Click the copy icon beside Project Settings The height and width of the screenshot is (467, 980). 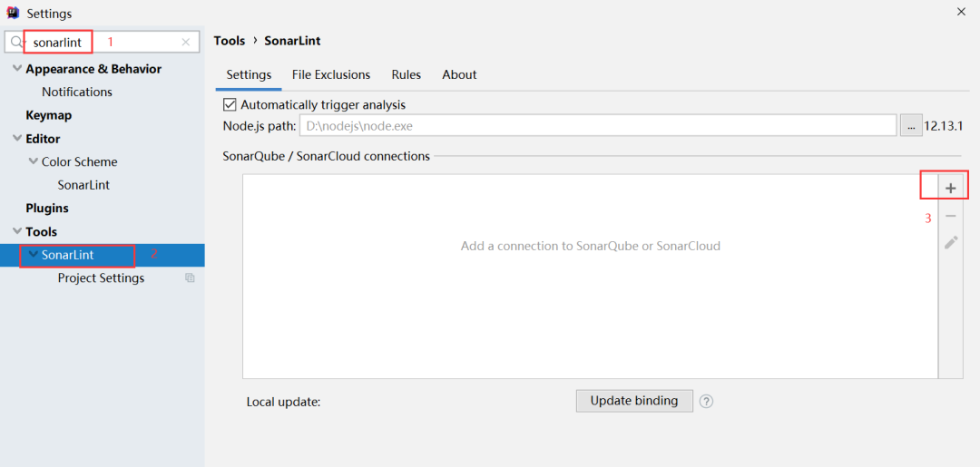[x=190, y=277]
